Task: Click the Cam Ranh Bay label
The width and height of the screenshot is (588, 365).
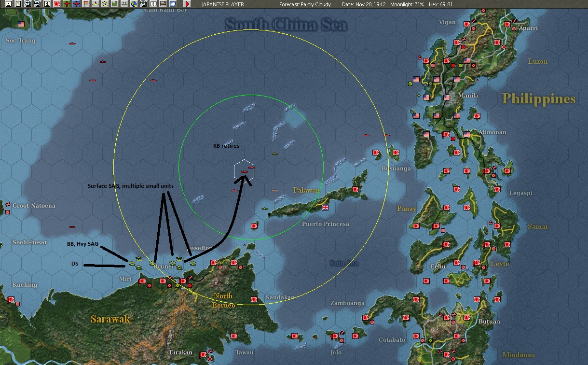Action: click(166, 10)
